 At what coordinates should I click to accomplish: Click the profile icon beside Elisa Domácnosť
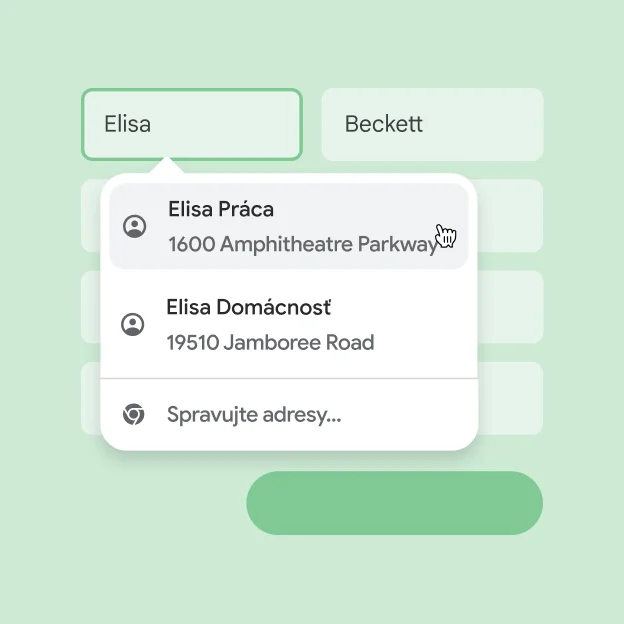coord(132,324)
